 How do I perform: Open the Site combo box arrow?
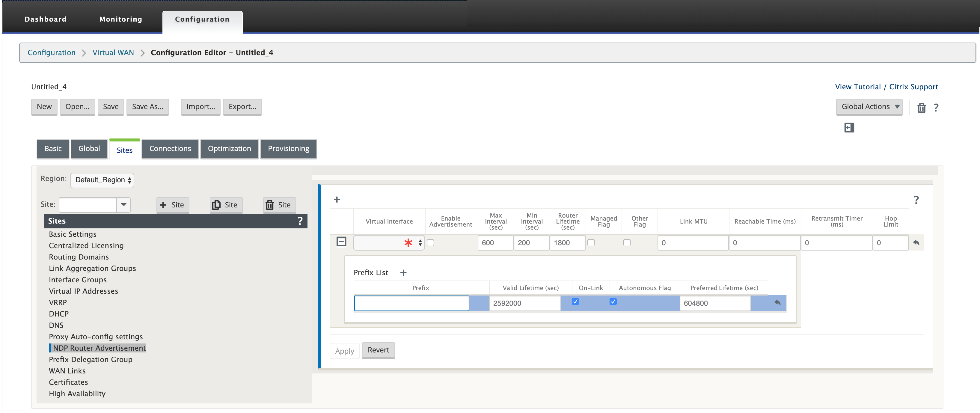pyautogui.click(x=124, y=205)
